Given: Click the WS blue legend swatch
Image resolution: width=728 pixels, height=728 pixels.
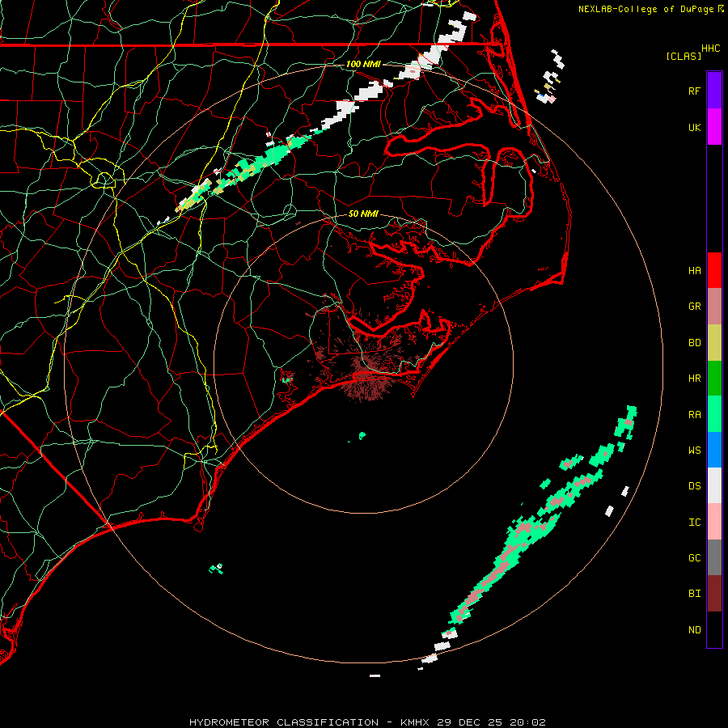Looking at the screenshot, I should pos(714,450).
